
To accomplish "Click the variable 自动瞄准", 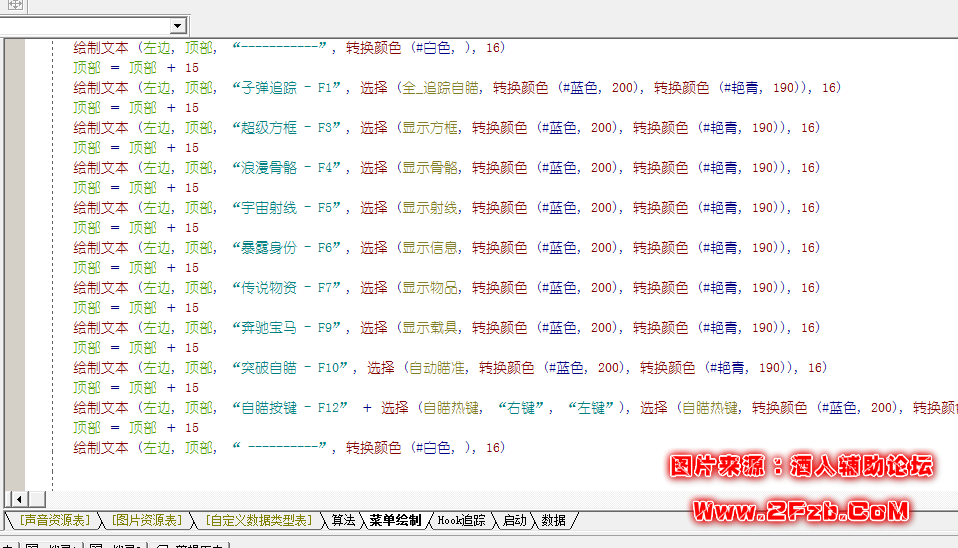I will [x=437, y=368].
